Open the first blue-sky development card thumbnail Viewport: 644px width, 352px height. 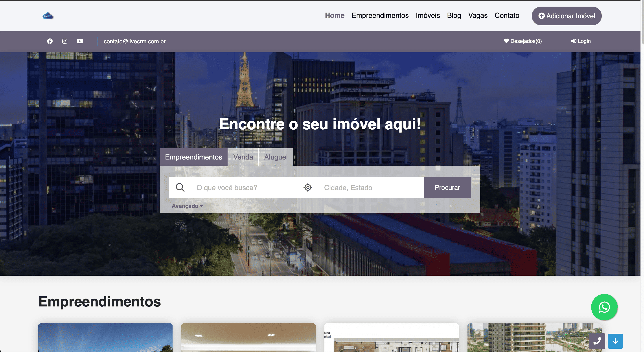pos(105,338)
